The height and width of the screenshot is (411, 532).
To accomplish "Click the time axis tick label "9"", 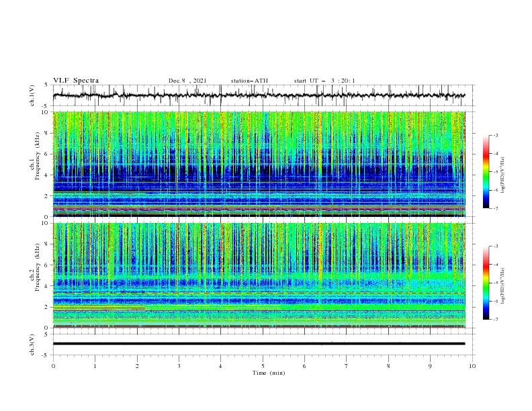I will [x=430, y=366].
